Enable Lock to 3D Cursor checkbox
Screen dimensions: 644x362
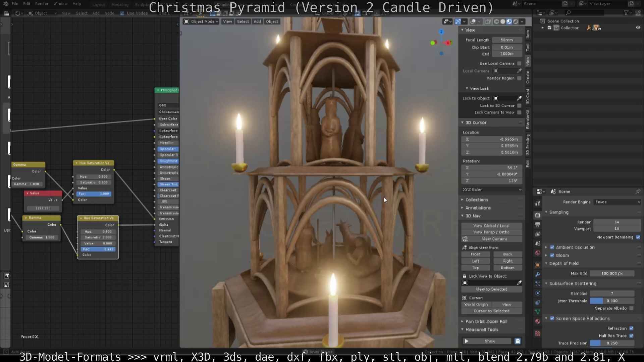pyautogui.click(x=519, y=106)
